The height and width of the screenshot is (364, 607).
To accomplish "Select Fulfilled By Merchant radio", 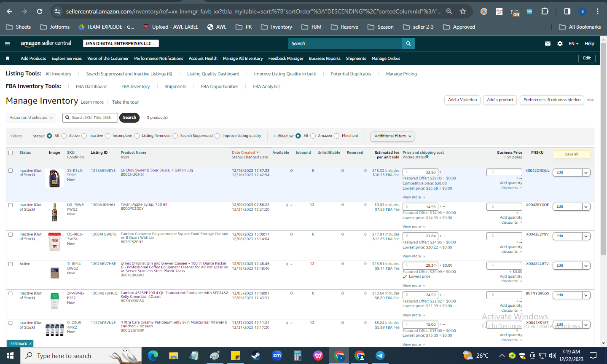I will pyautogui.click(x=336, y=136).
